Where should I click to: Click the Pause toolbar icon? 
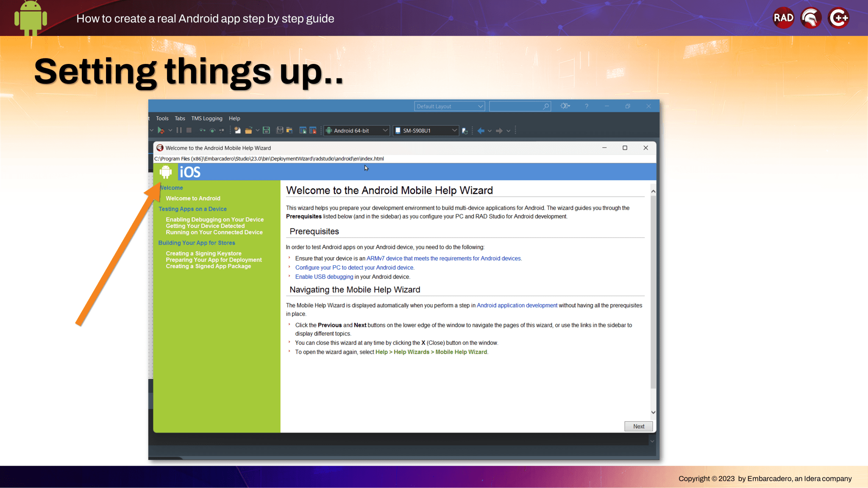pos(179,130)
